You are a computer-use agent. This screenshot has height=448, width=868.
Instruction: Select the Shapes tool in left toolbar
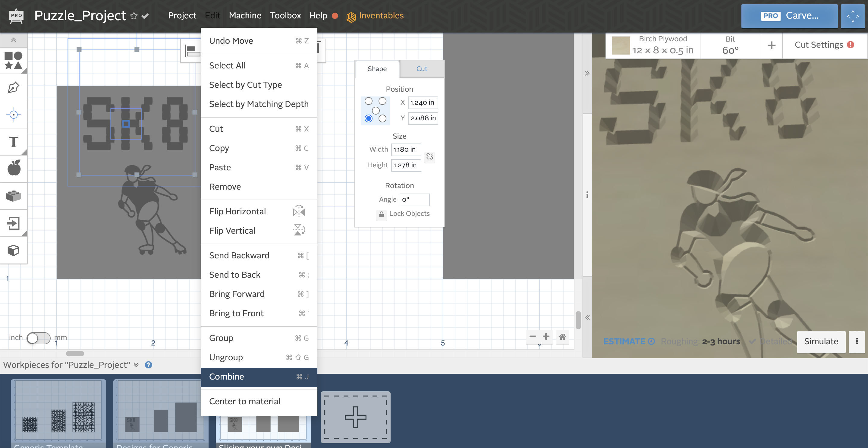[14, 60]
